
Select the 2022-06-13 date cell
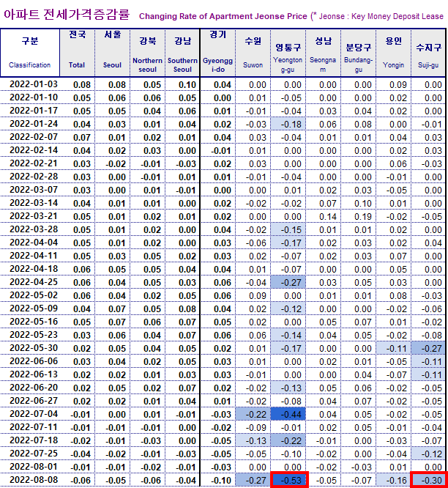click(34, 374)
